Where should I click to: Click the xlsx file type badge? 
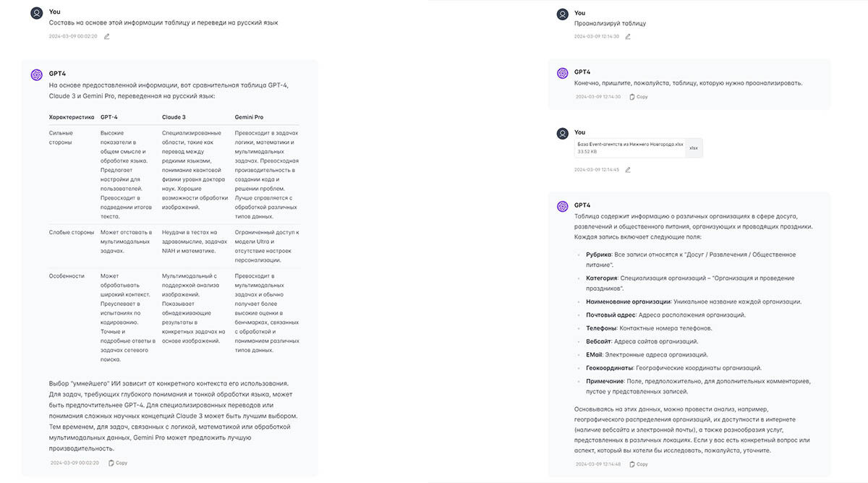click(x=693, y=148)
